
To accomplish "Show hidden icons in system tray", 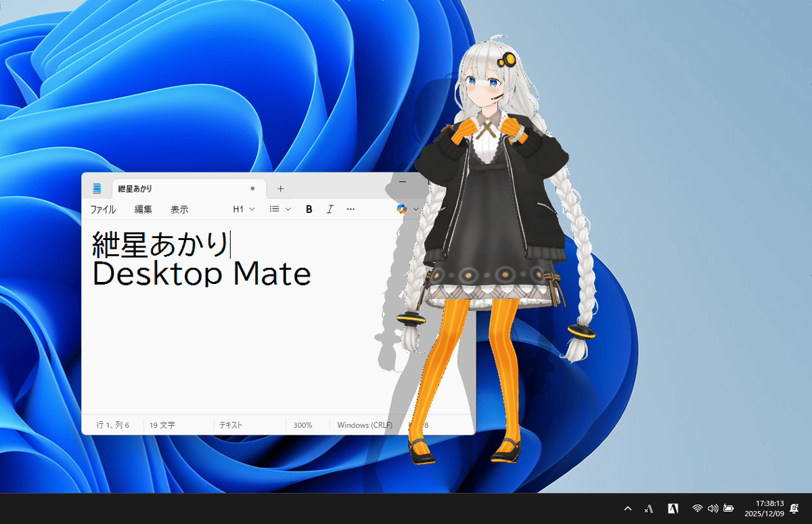I will (x=627, y=508).
